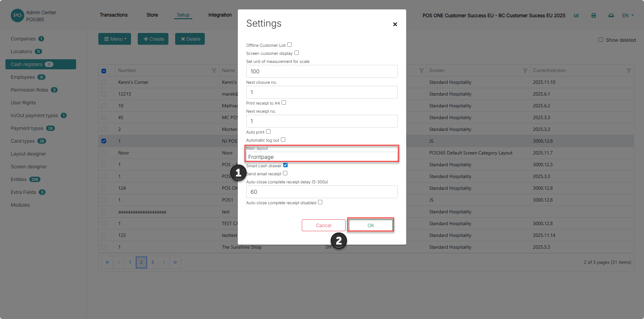Toggle the select-all header checkbox
644x319 pixels.
click(x=104, y=71)
